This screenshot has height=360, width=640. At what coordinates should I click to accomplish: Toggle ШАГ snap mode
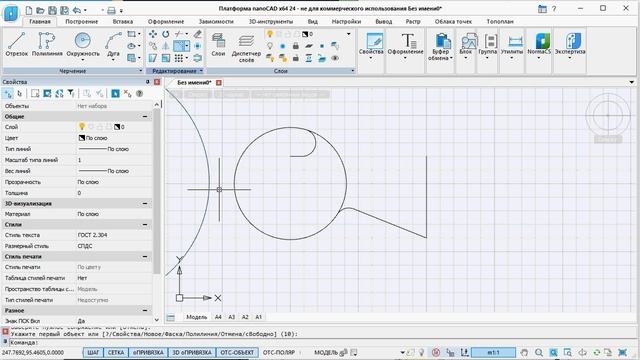(x=93, y=352)
